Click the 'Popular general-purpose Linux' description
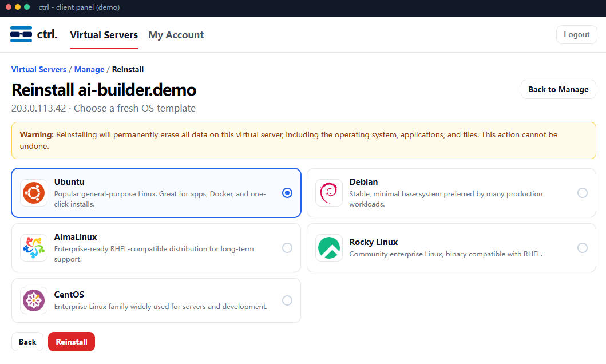Viewport: 606px width, 364px height. [160, 199]
